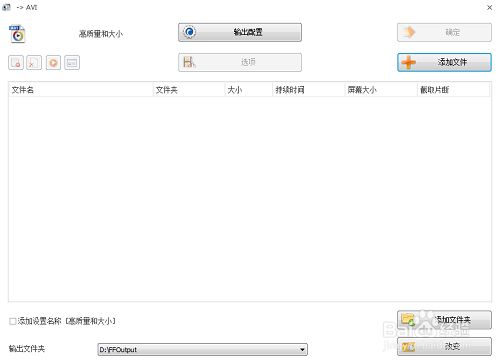Sort by the 持续时间 column header
Image resolution: width=500 pixels, height=363 pixels.
309,90
